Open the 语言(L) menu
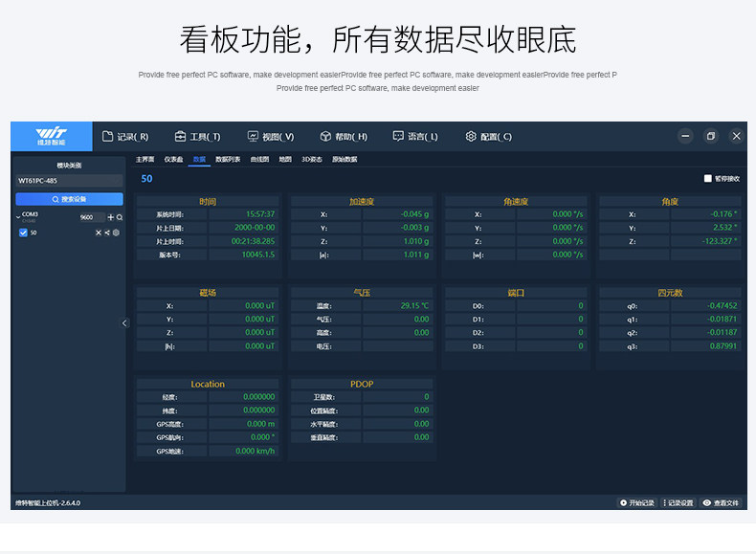Viewport: 756px width, 554px height. [415, 137]
